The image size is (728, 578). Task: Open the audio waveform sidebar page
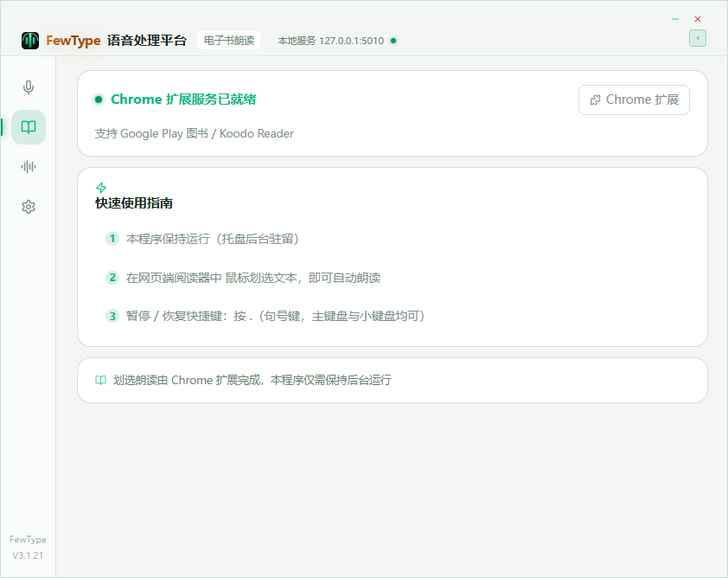tap(29, 167)
